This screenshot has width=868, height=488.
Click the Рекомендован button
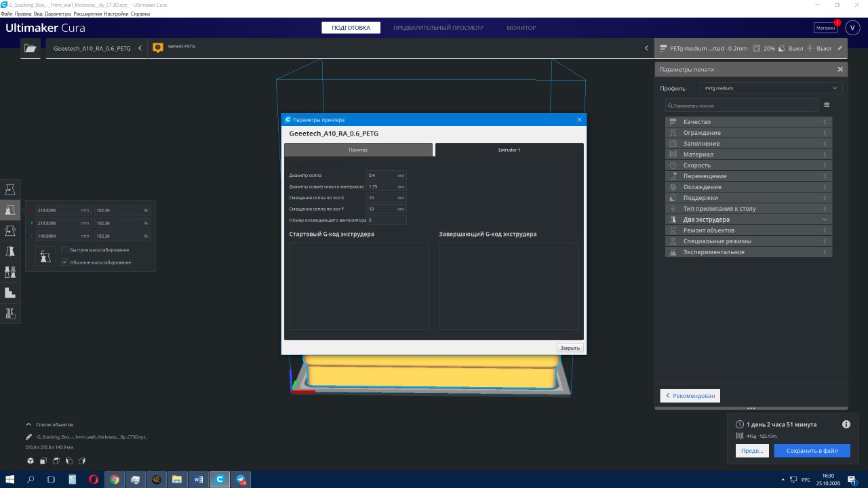point(690,395)
